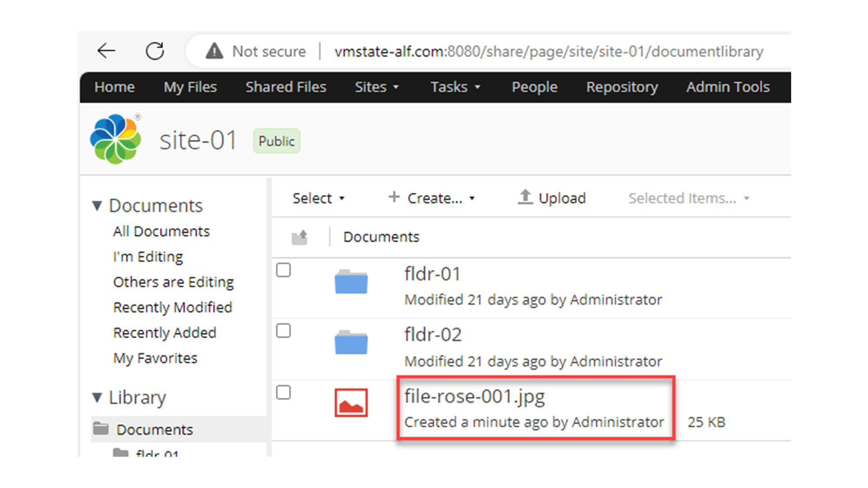Click the Alfresco logo for site-01
The height and width of the screenshot is (488, 868).
pos(115,139)
